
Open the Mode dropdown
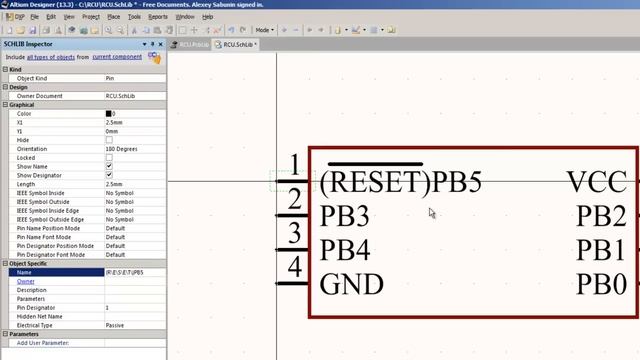[264, 30]
